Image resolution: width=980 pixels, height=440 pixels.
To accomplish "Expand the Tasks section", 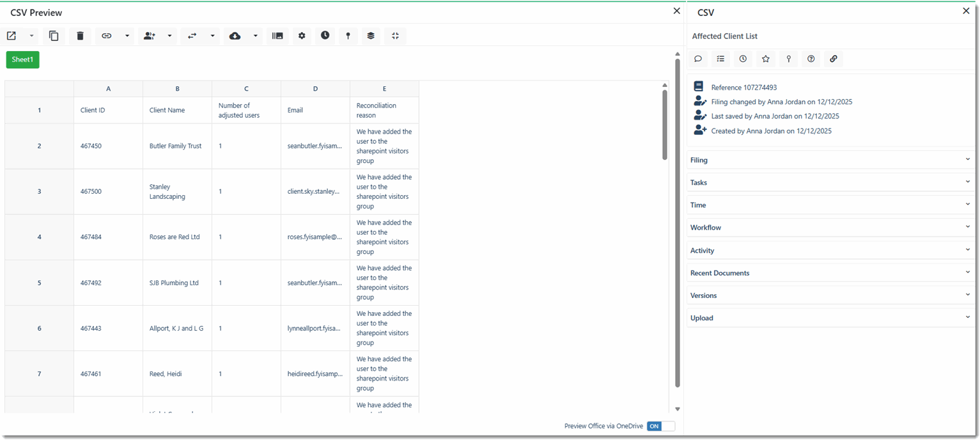I will (x=830, y=182).
